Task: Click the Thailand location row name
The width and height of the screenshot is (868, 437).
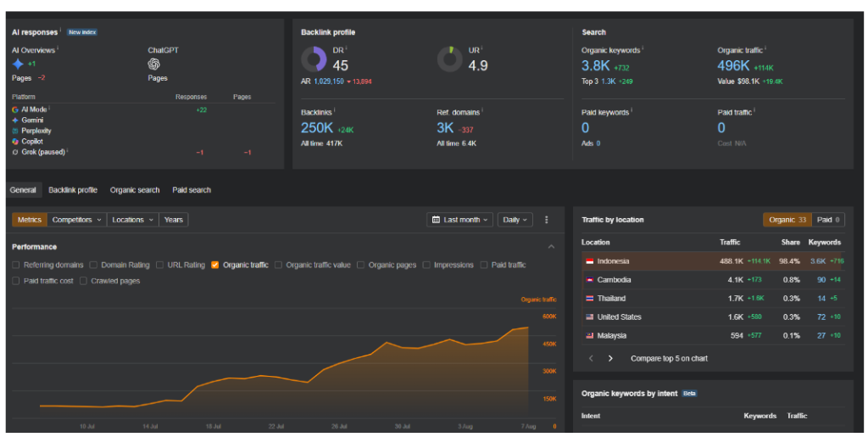Action: [611, 299]
